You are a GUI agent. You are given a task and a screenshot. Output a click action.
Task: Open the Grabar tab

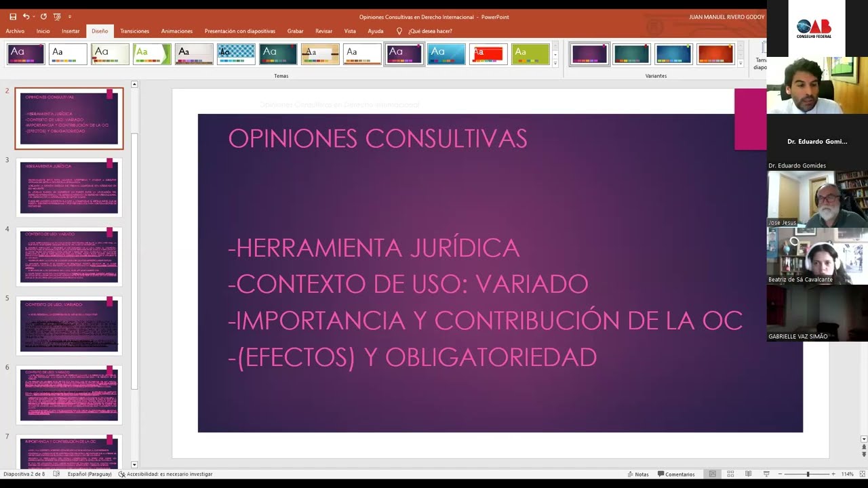[x=295, y=31]
